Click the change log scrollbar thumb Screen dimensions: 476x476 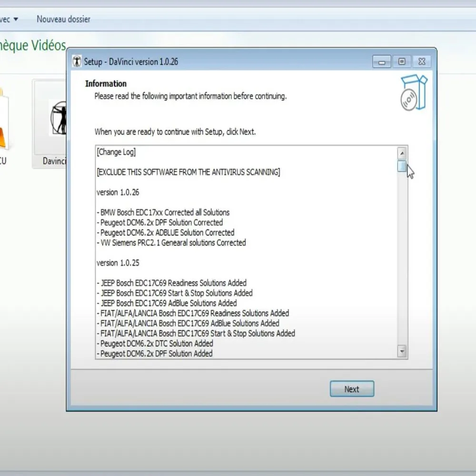[402, 166]
